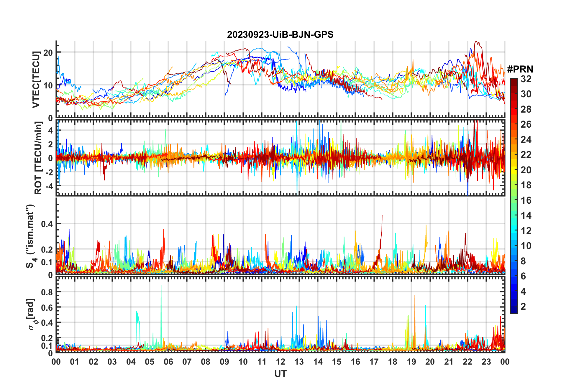Select PRN colorbar tick label 32

(x=526, y=79)
